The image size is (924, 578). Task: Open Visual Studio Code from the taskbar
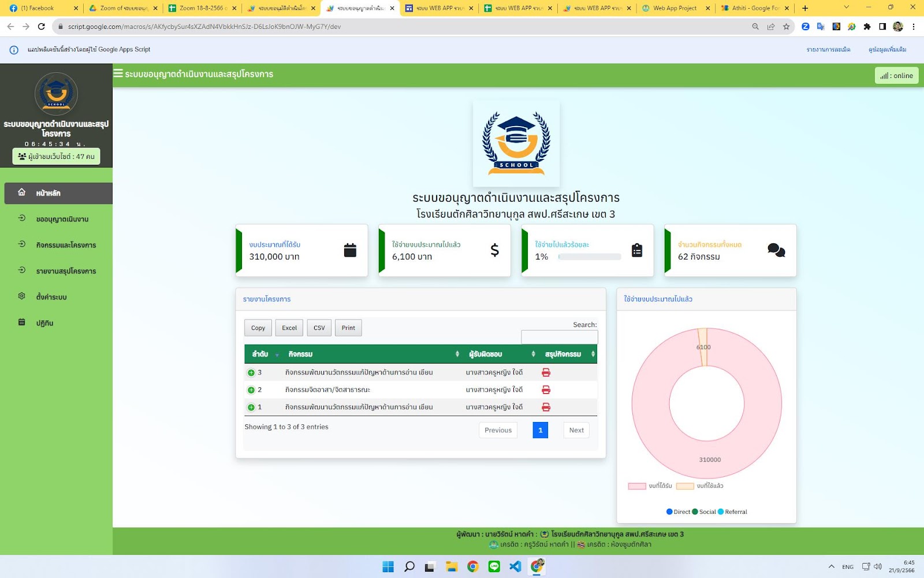coord(515,566)
